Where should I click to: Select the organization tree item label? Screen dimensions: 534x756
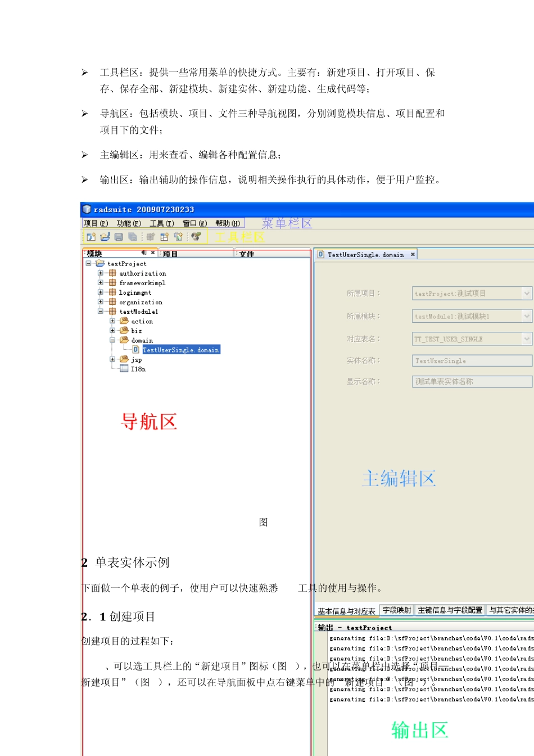(141, 301)
